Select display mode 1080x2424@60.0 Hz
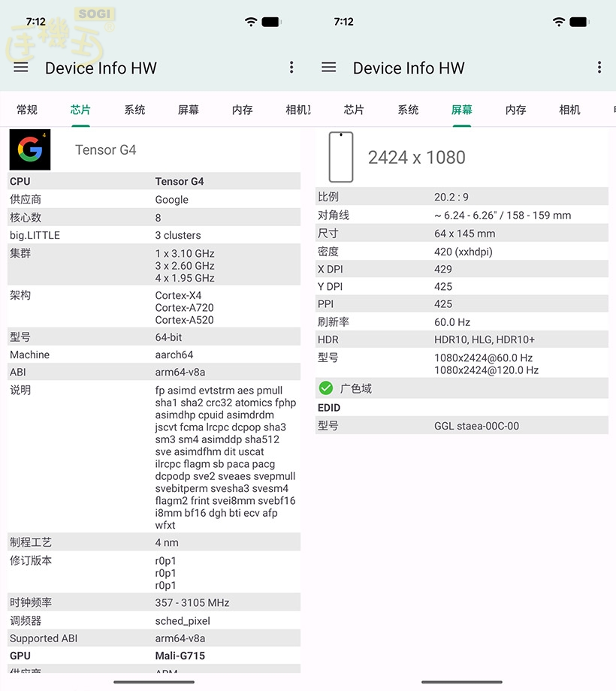Viewport: 616px width, 691px height. 483,358
